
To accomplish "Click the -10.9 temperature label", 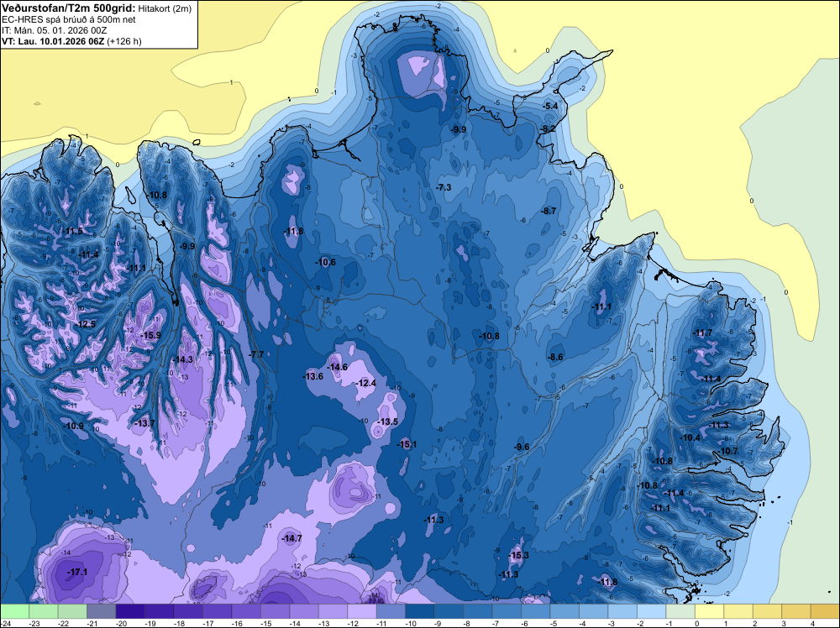I will click(73, 426).
